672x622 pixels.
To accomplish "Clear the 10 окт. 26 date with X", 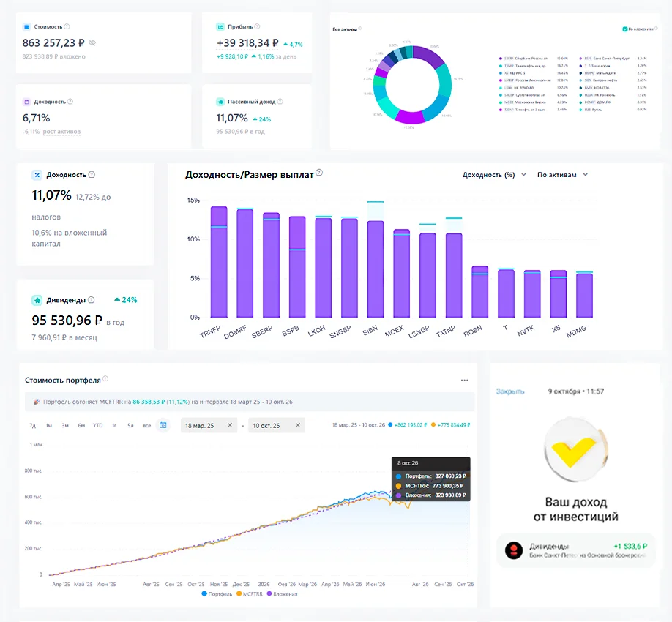I will 298,425.
